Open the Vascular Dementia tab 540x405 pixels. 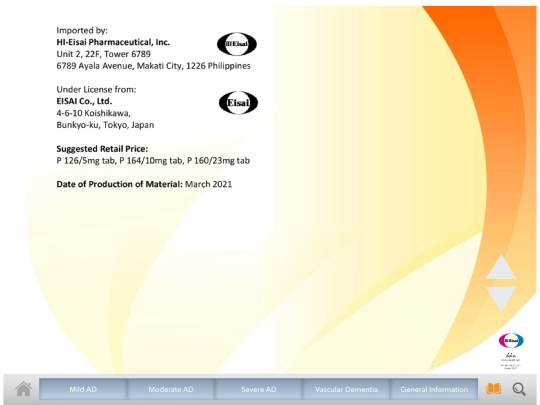[346, 389]
